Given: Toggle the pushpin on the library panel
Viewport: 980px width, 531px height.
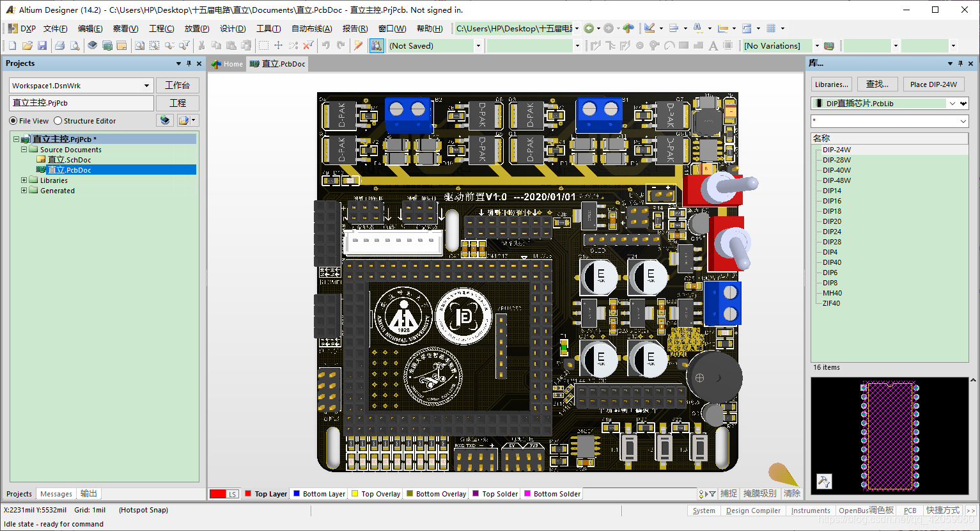Looking at the screenshot, I should click(x=960, y=63).
